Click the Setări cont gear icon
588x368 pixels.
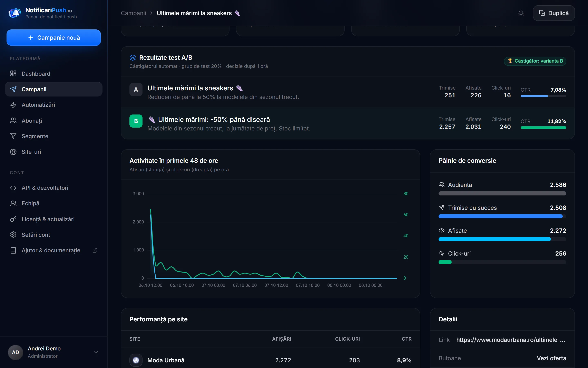click(13, 235)
